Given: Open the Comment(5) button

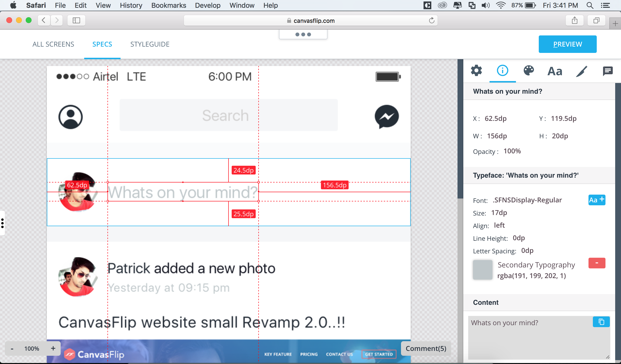Looking at the screenshot, I should point(425,348).
